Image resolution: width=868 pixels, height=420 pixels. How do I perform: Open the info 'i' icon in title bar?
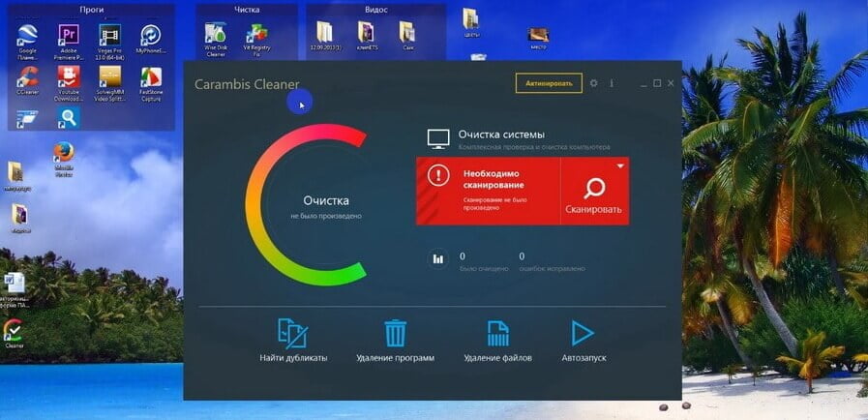click(x=612, y=83)
